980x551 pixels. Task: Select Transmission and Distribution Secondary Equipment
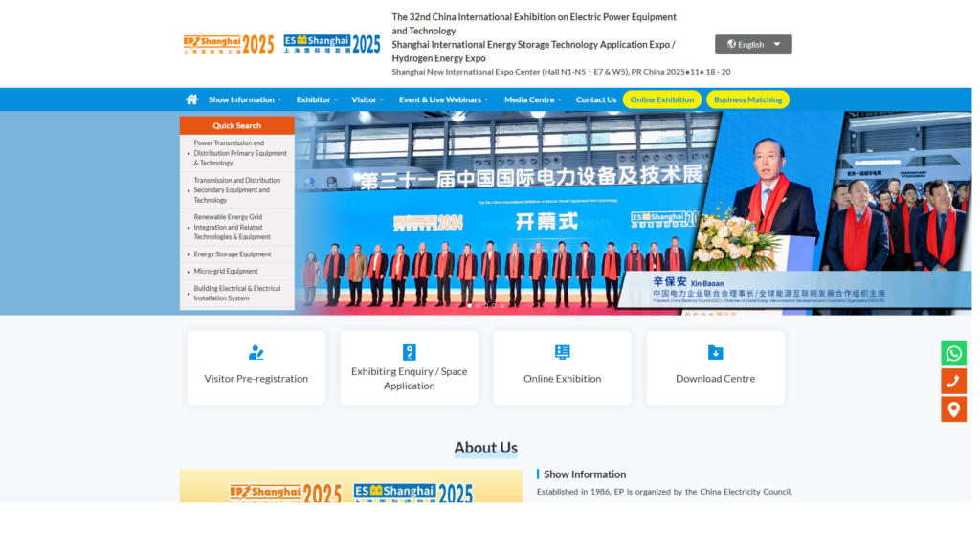pos(237,190)
